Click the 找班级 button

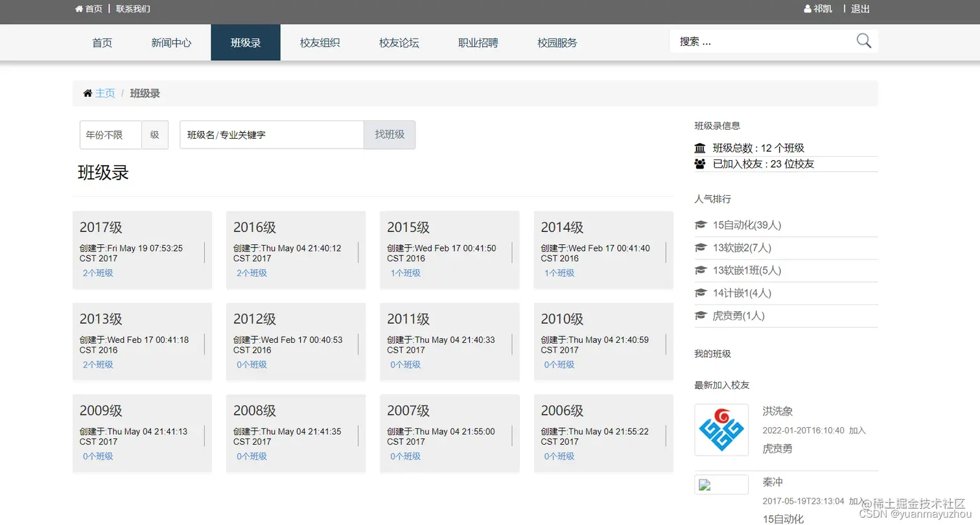390,135
